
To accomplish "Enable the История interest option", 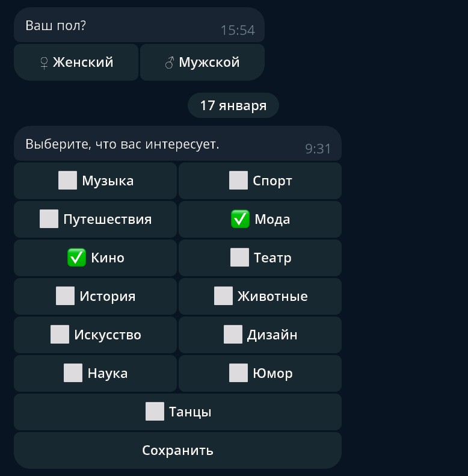I will click(x=66, y=296).
